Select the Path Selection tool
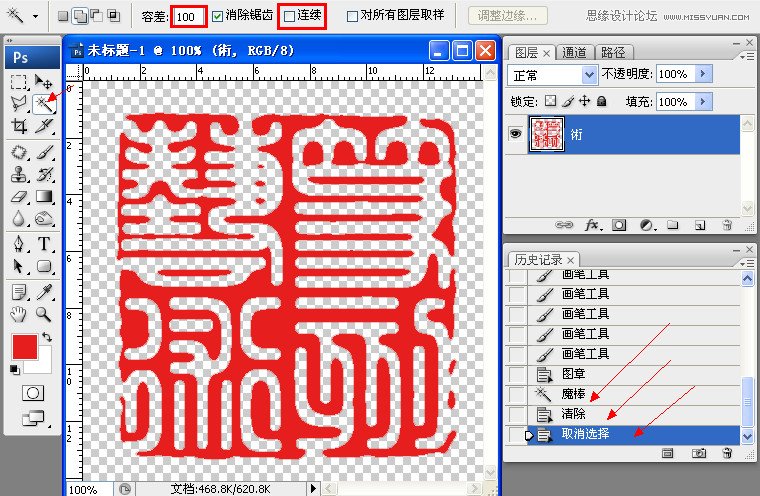This screenshot has width=760, height=496. click(x=18, y=266)
